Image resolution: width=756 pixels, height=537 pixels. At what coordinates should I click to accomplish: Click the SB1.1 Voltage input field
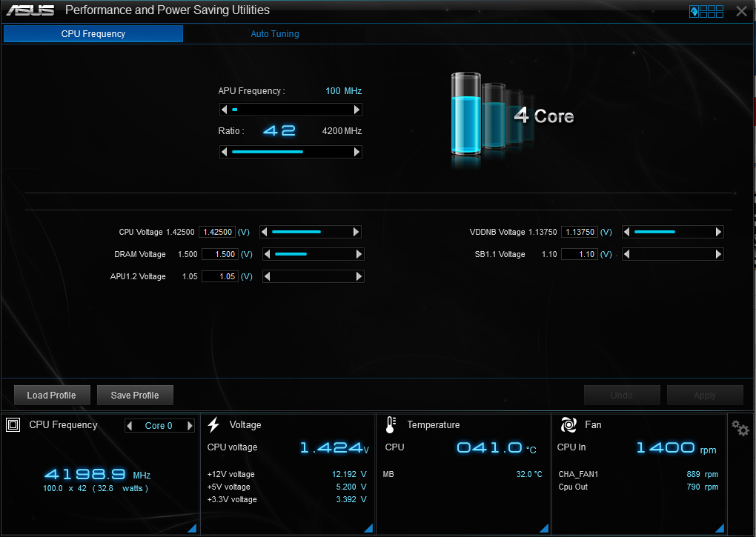coord(580,254)
